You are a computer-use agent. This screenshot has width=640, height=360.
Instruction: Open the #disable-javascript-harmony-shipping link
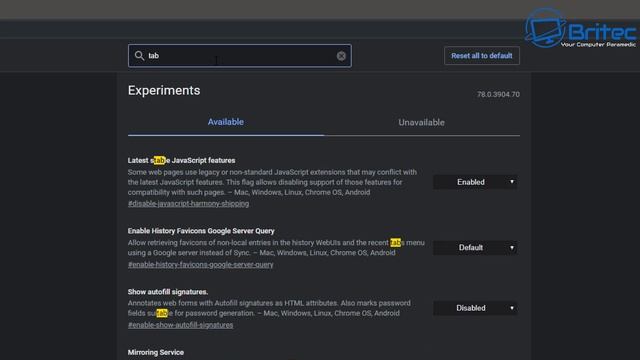(188, 204)
